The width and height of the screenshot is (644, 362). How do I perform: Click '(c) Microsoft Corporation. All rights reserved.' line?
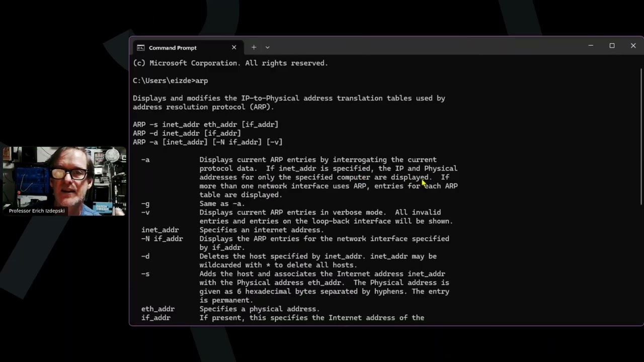coord(230,63)
